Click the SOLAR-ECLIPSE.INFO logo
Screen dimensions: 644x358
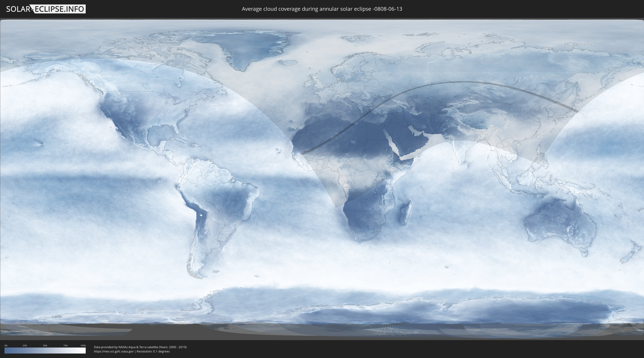coord(46,9)
